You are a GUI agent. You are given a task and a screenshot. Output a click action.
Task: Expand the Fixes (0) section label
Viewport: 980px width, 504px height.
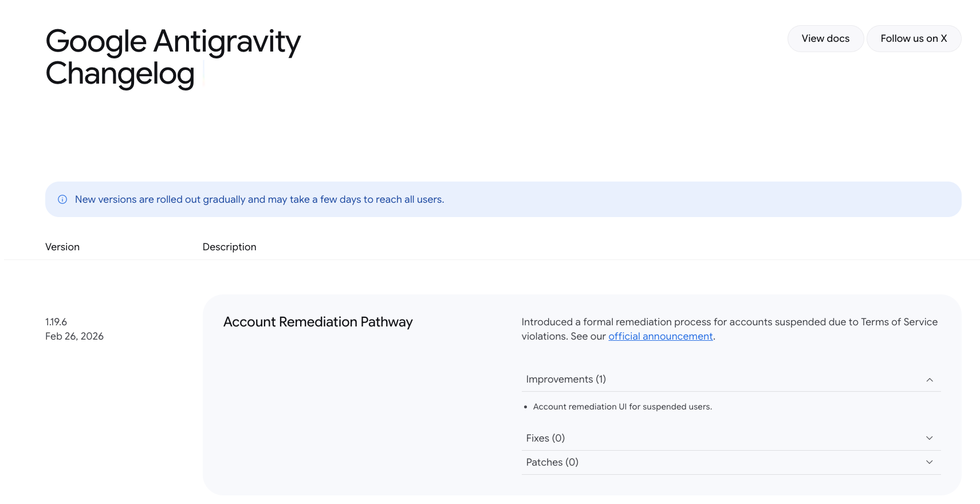click(x=545, y=438)
